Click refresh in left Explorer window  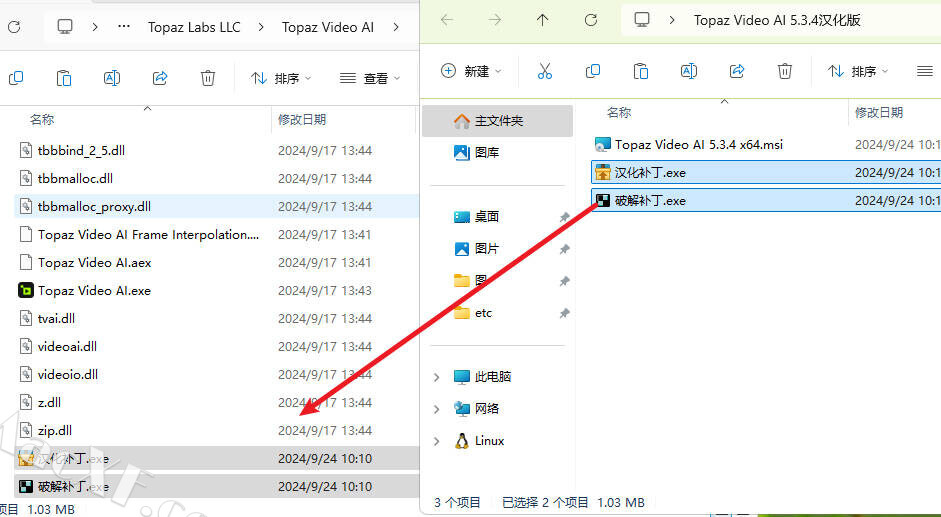click(x=14, y=27)
